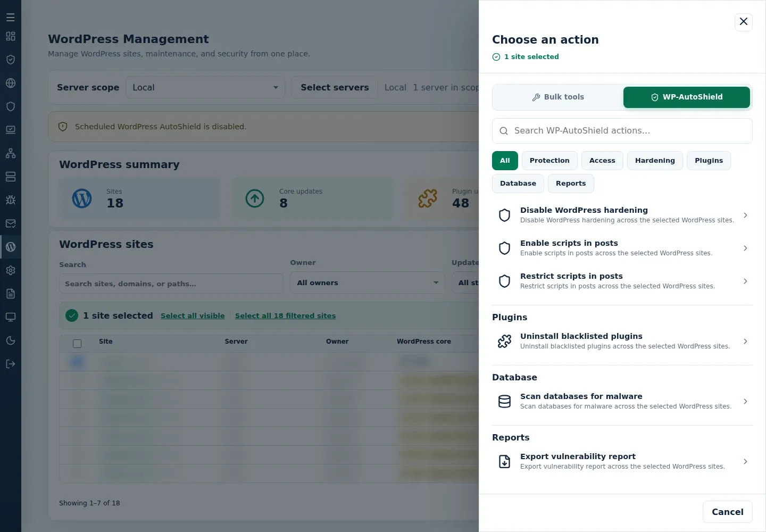Click the puzzle icon in Plugin updates card
The image size is (766, 532).
click(428, 198)
